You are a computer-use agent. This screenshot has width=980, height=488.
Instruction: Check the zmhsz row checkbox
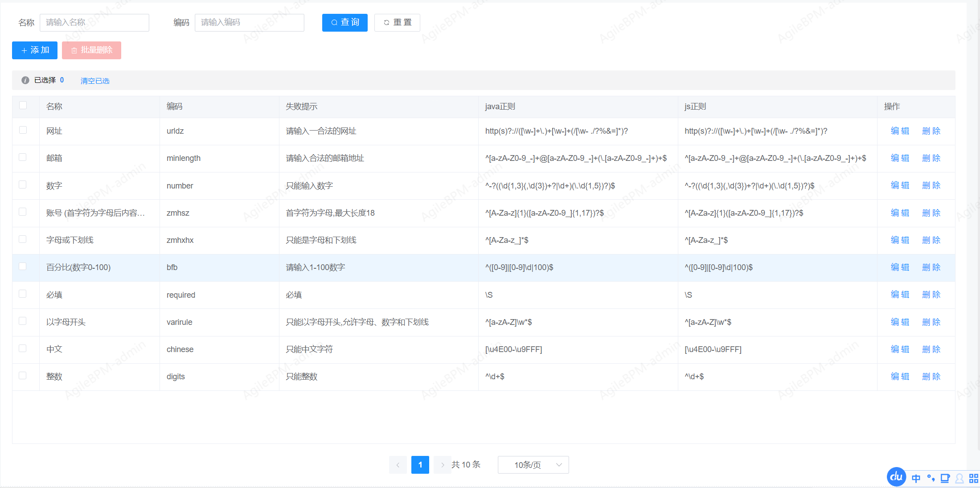click(x=23, y=212)
